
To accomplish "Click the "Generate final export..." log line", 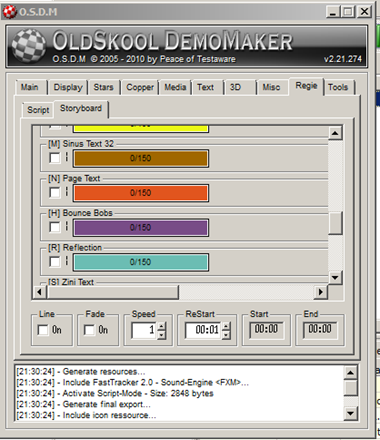I will (84, 405).
